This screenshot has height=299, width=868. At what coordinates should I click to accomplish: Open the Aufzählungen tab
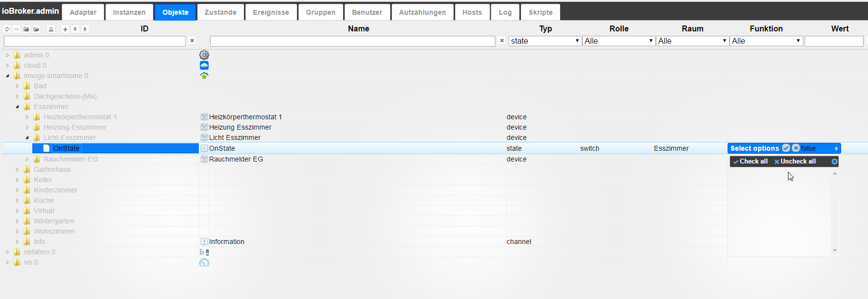(423, 12)
